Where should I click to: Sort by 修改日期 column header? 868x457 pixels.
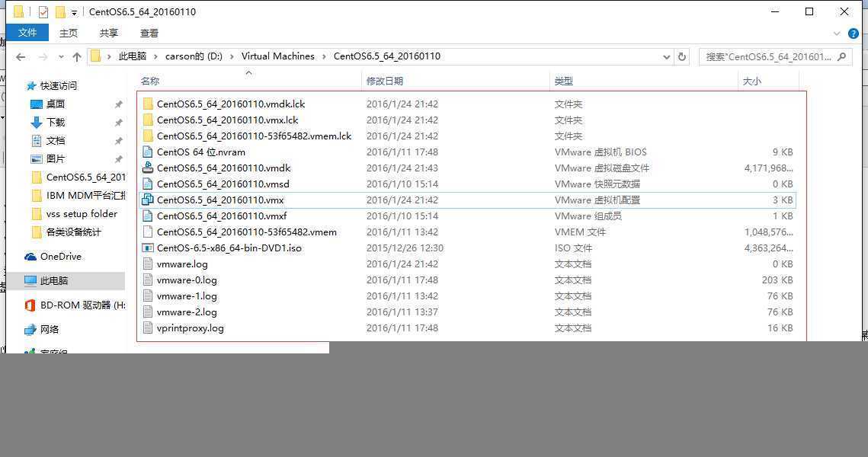click(385, 81)
